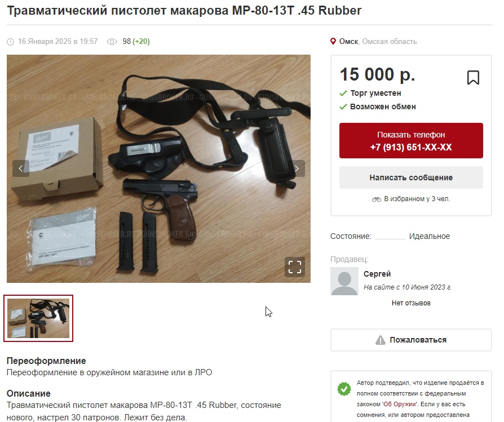The width and height of the screenshot is (504, 422).
Task: Click the binoculars favorites icon
Action: tap(377, 199)
